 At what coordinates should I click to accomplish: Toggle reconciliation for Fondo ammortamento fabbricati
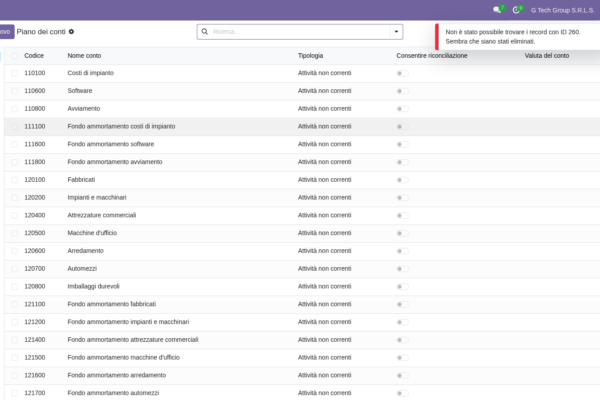tap(403, 304)
